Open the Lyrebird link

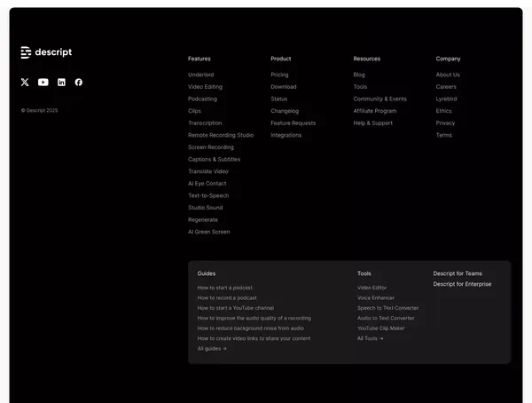tap(446, 99)
